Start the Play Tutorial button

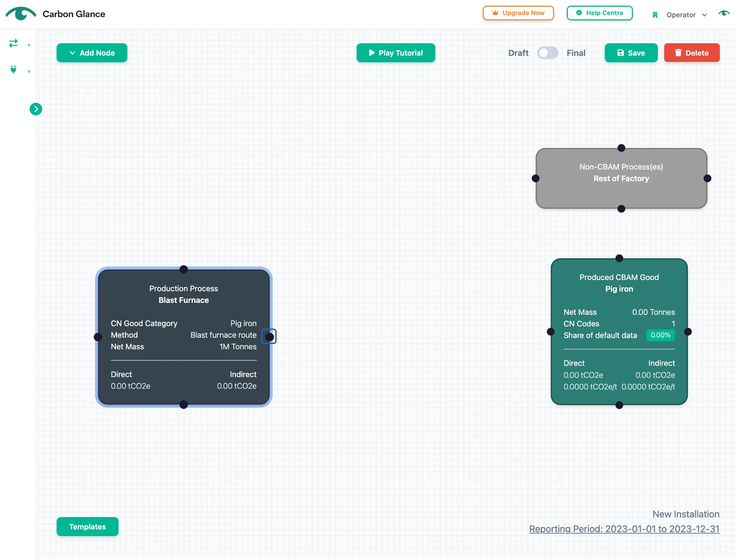(x=396, y=53)
